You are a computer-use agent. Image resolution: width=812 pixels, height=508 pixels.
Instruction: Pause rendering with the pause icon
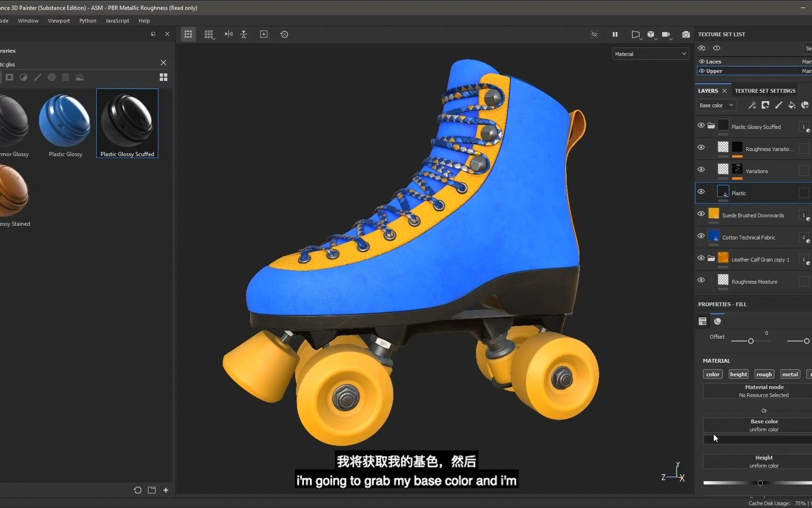pyautogui.click(x=615, y=34)
